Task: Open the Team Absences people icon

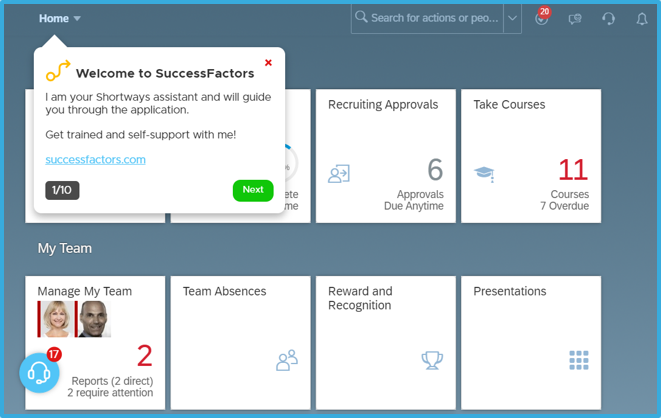Action: (287, 360)
